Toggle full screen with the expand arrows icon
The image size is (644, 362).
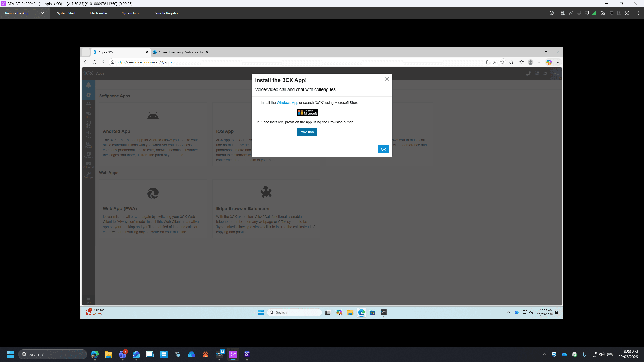point(627,13)
